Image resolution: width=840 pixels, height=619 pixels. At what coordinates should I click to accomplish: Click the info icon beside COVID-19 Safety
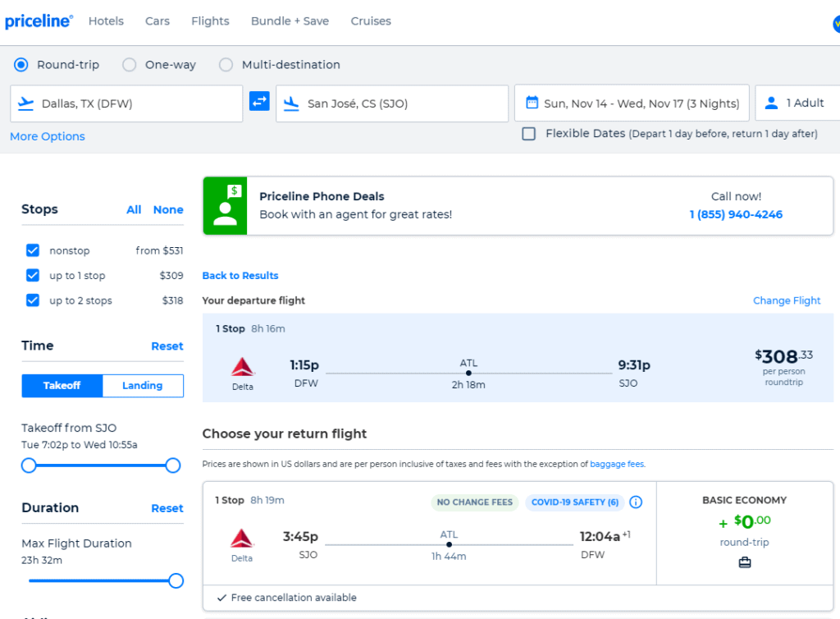pos(636,502)
